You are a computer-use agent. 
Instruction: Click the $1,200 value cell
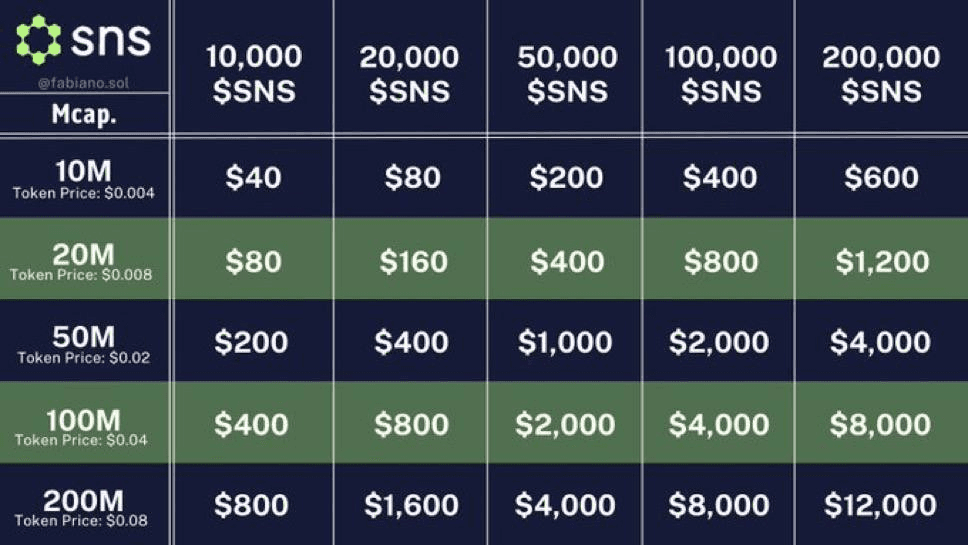(x=882, y=262)
